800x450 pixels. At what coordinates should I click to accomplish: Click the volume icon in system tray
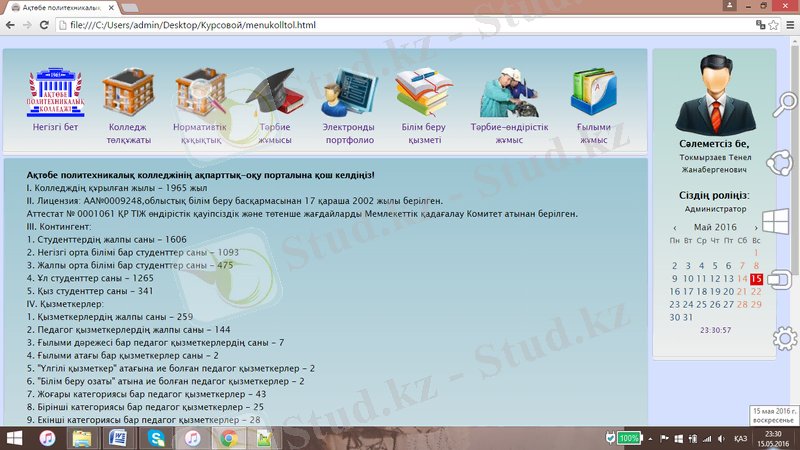pos(721,439)
